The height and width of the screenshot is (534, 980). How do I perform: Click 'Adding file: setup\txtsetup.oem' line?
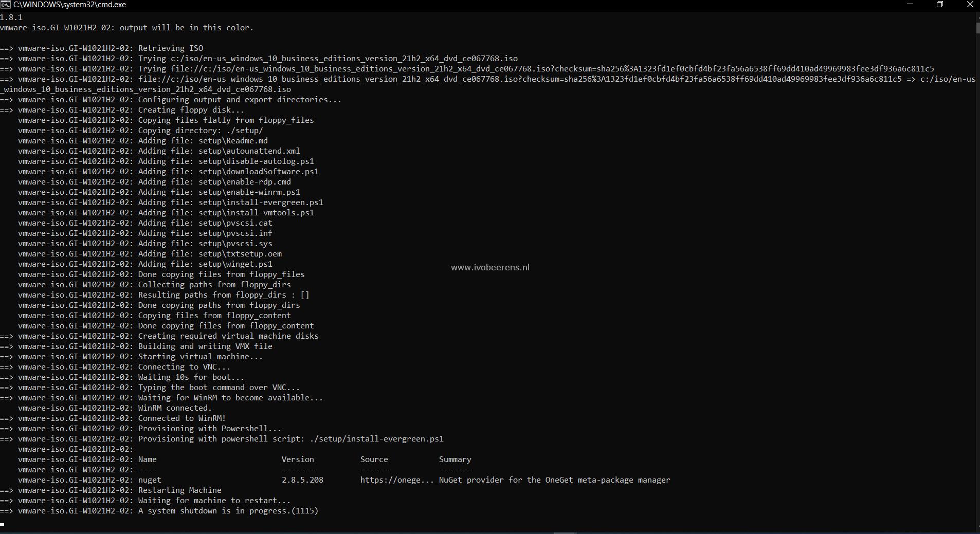[210, 254]
